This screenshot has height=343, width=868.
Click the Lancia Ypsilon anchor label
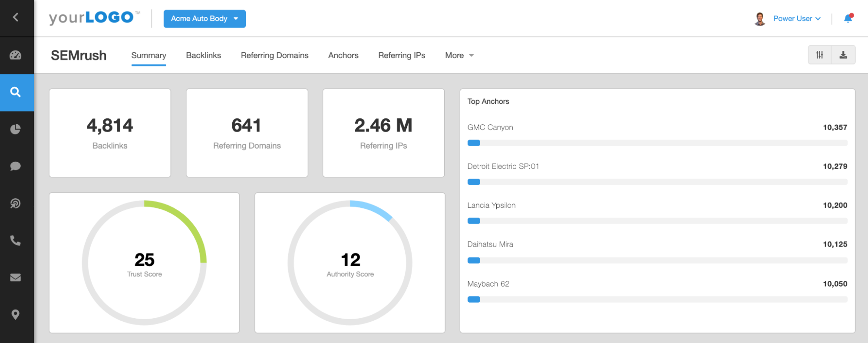[492, 205]
